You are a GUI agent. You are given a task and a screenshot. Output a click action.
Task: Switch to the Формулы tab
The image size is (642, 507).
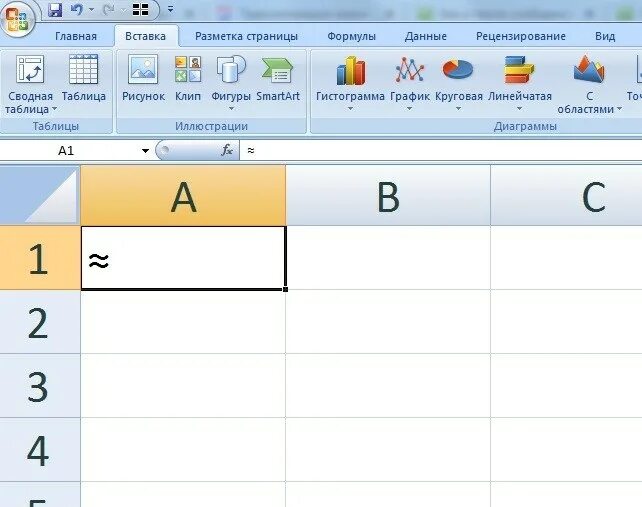click(x=351, y=36)
